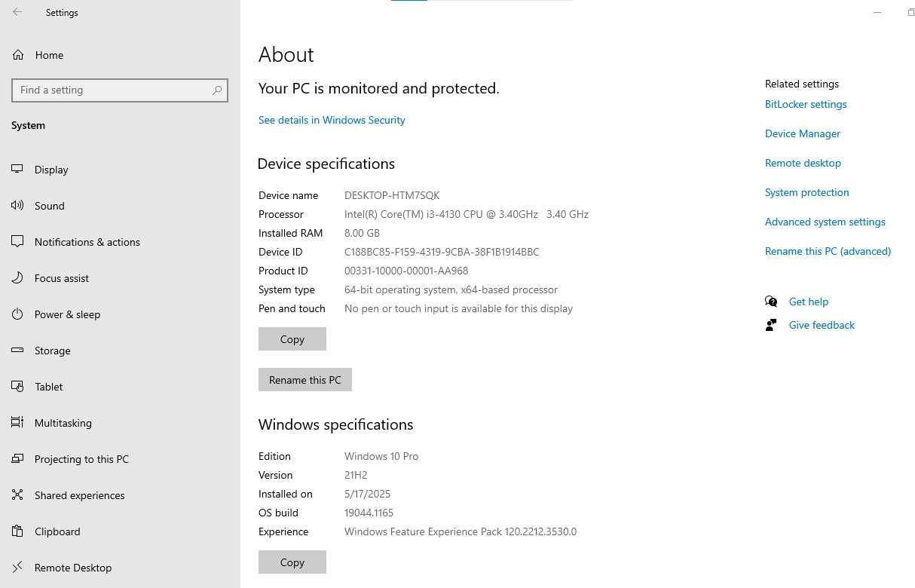Click the back arrow in Settings
The image size is (915, 588).
17,12
